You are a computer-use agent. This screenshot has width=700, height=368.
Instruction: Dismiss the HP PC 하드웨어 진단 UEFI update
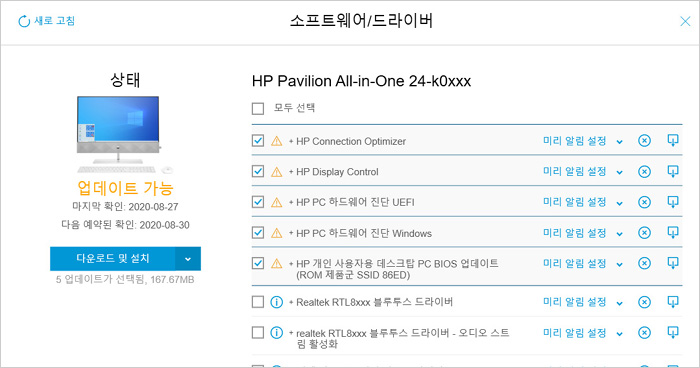pos(644,202)
